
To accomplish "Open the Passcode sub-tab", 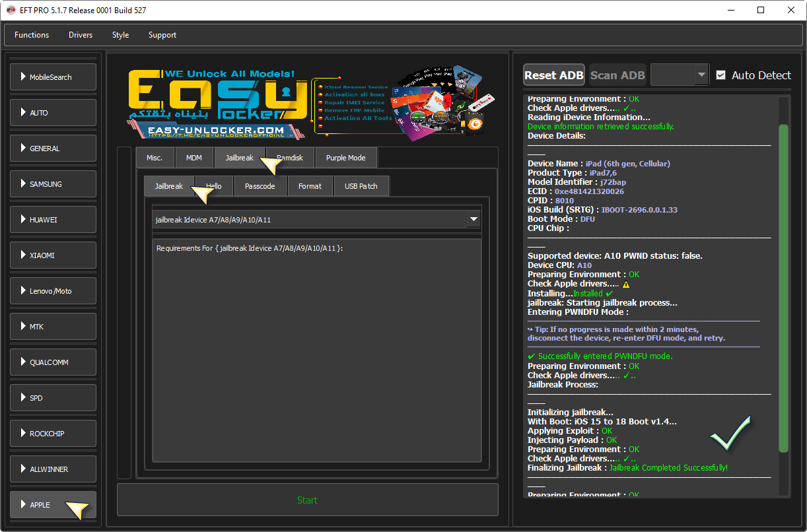I will [x=260, y=186].
